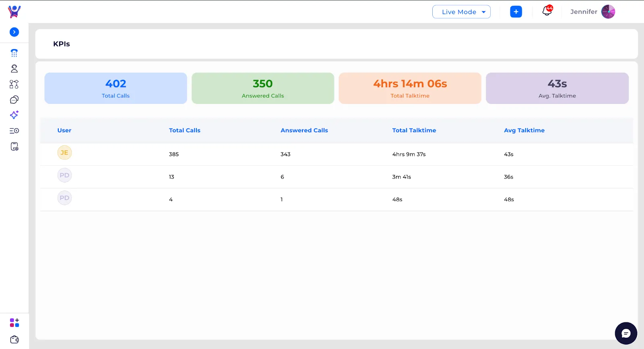This screenshot has width=644, height=349.
Task: Sort by Avg Talktime column header
Action: click(524, 130)
